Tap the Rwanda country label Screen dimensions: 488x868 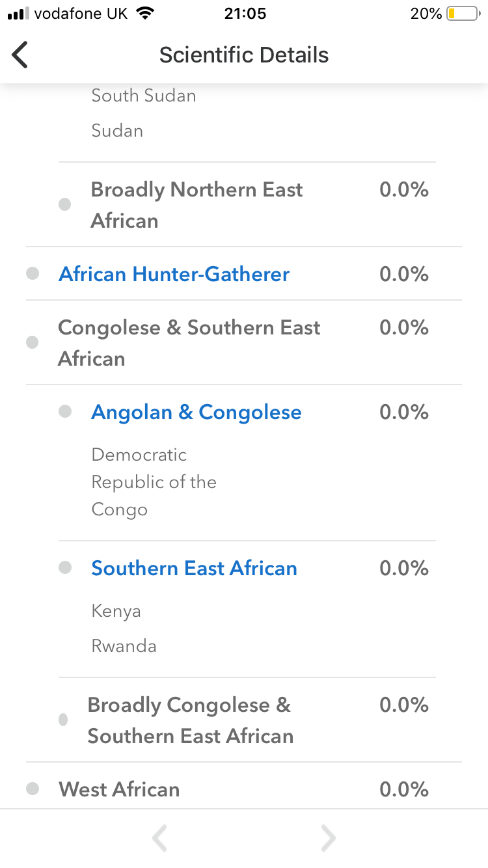pos(124,646)
